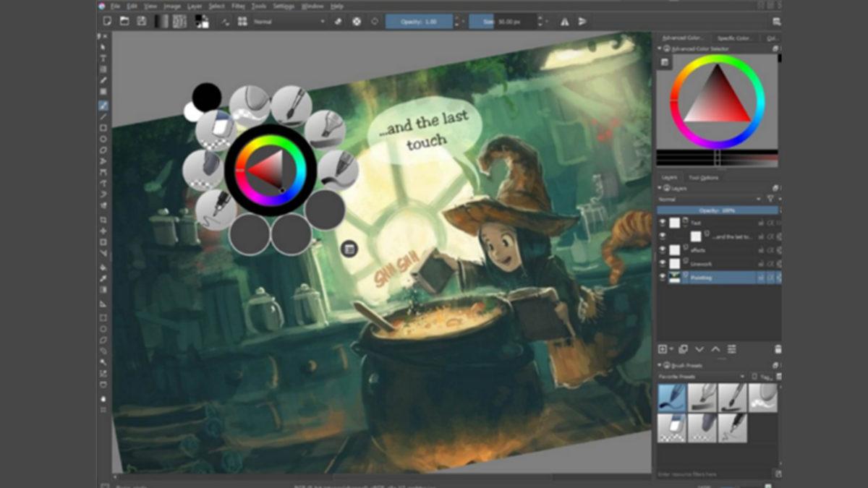Open a new document with the New File icon
Viewport: 868px width, 488px height.
(x=107, y=21)
